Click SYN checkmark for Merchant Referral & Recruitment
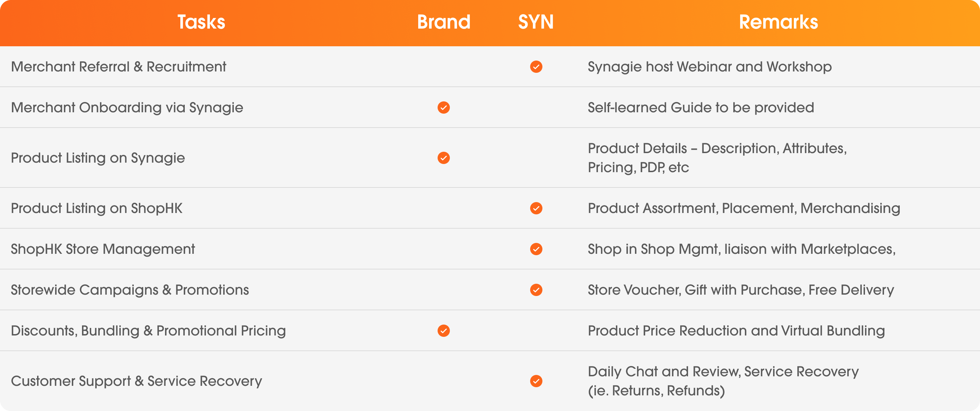Image resolution: width=980 pixels, height=411 pixels. click(x=536, y=67)
